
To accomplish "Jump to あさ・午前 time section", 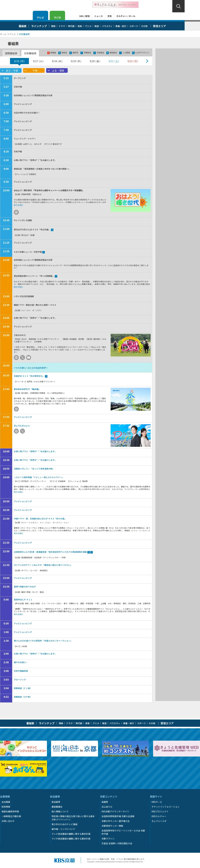I will [x=11, y=71].
